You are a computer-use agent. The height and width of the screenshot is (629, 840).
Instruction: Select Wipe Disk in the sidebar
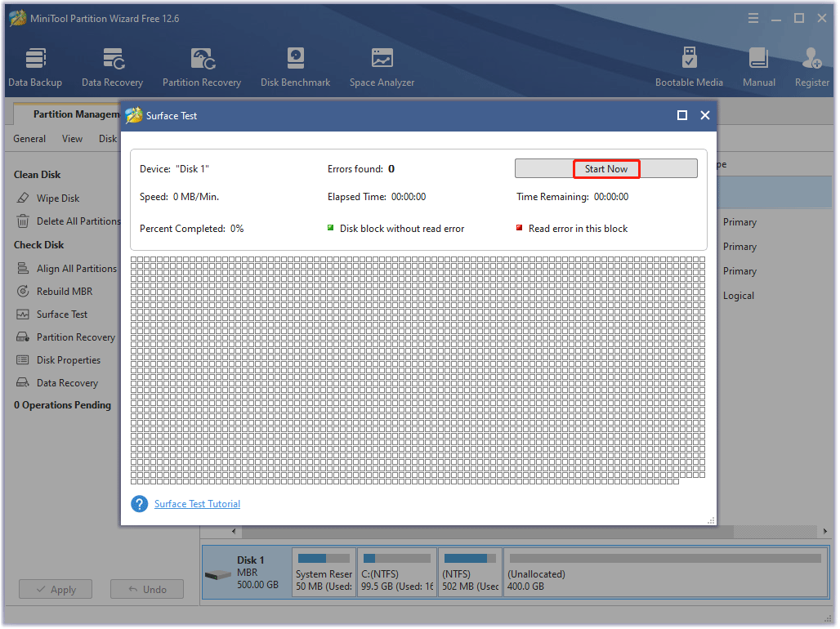tap(58, 199)
